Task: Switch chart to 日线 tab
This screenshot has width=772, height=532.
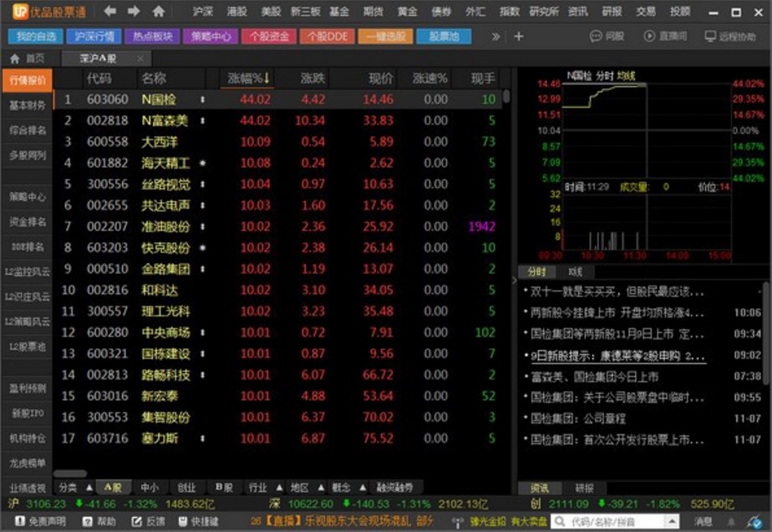Action: (x=575, y=271)
